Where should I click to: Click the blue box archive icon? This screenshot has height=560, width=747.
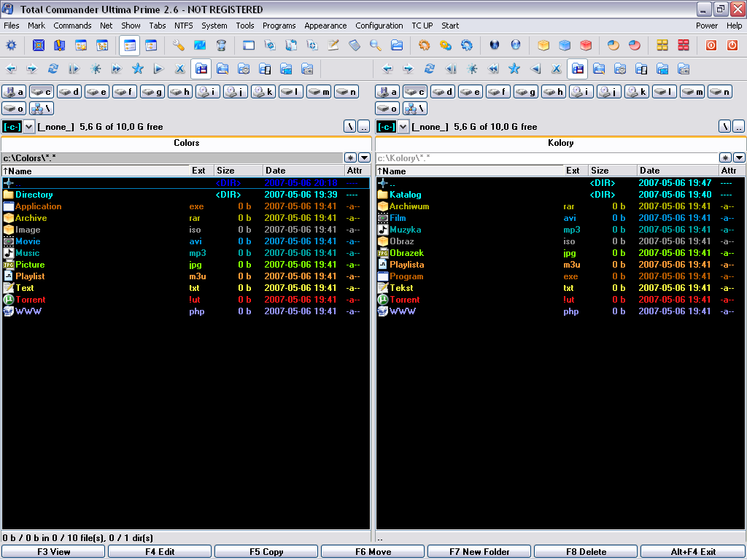[x=565, y=45]
